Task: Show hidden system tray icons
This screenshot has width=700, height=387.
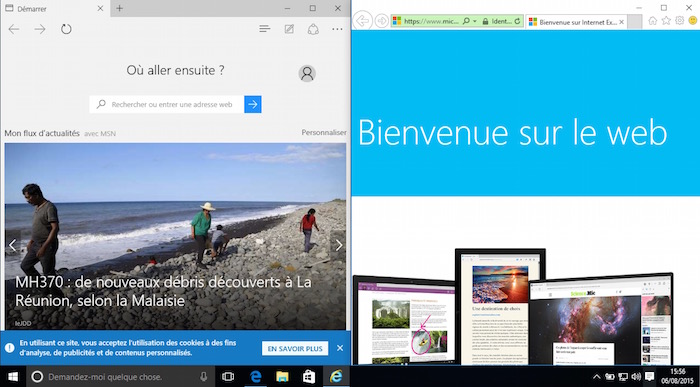Action: click(x=596, y=377)
